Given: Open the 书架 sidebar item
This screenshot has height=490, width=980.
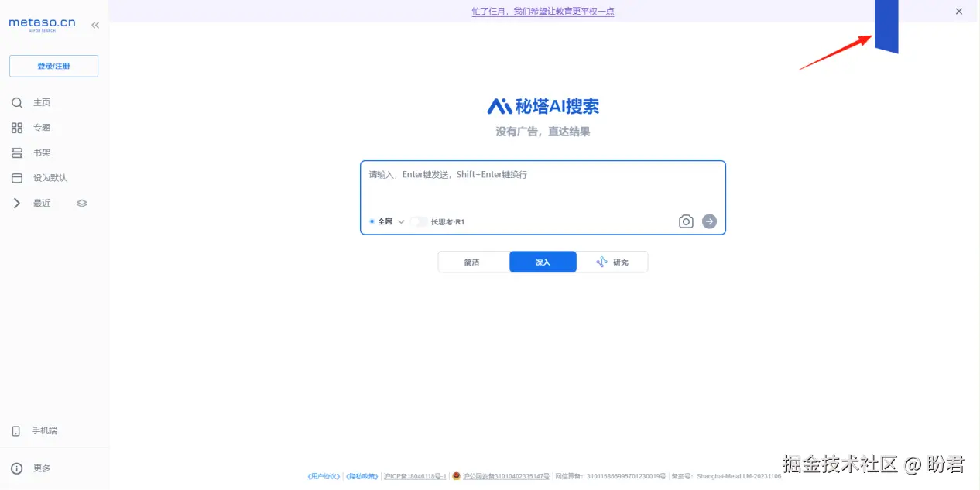Looking at the screenshot, I should (42, 152).
